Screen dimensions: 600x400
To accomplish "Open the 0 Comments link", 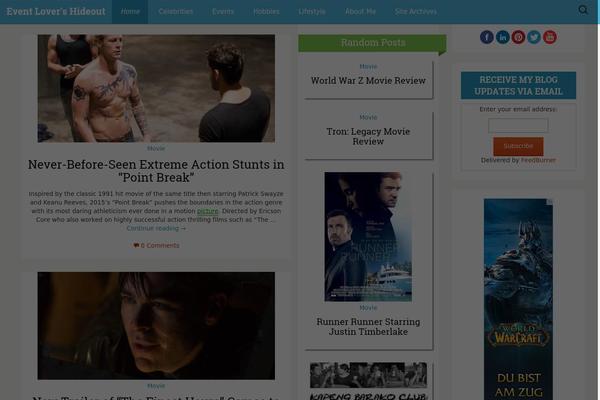I will point(160,245).
